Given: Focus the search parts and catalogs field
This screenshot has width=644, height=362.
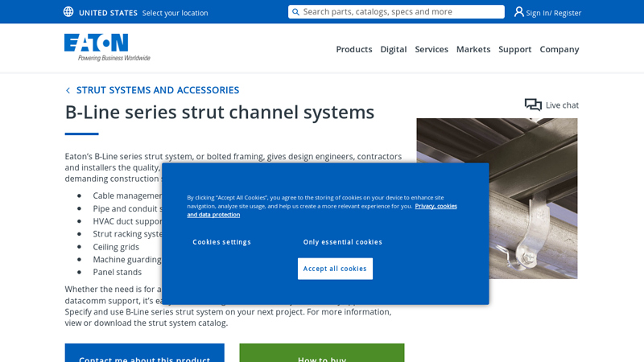Looking at the screenshot, I should 396,12.
